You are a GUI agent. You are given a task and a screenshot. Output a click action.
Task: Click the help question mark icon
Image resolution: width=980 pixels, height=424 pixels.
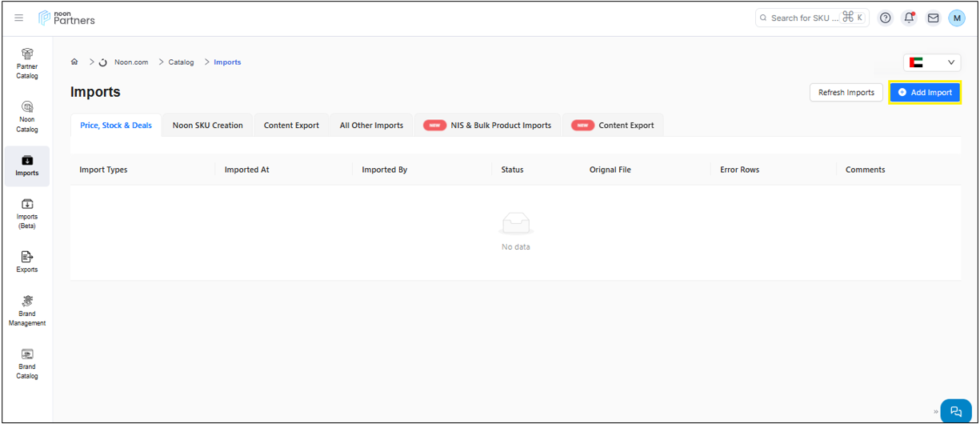click(x=885, y=18)
